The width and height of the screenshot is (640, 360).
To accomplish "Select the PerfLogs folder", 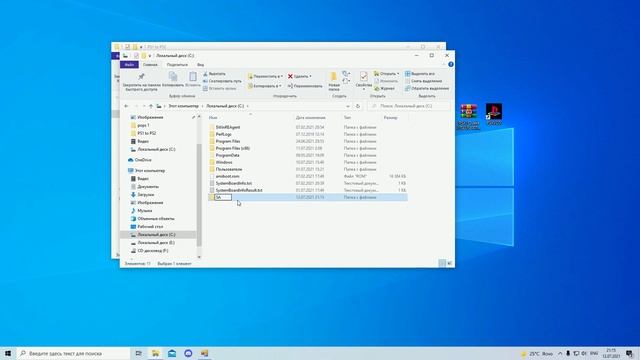I will (x=223, y=134).
